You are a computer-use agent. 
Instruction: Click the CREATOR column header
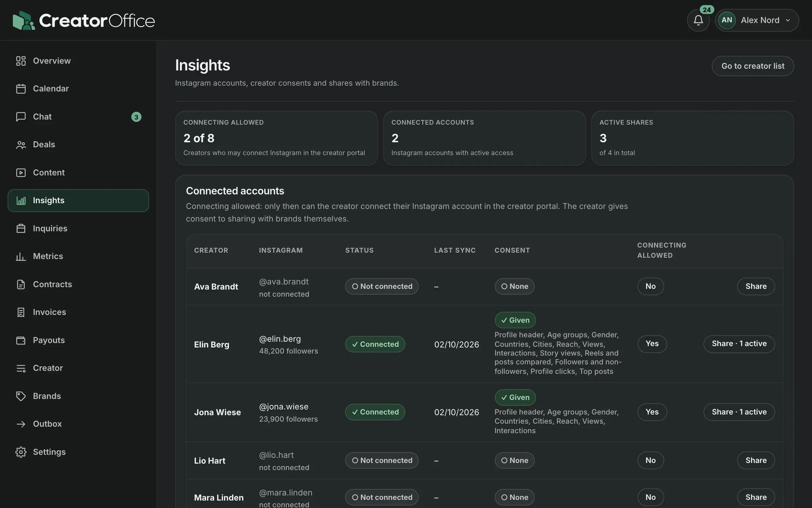[211, 250]
